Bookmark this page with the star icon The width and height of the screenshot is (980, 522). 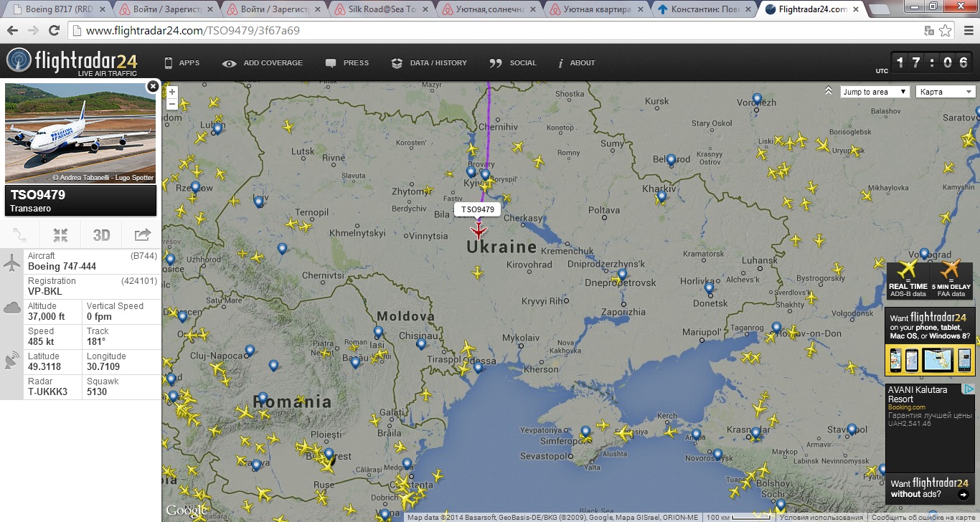[x=946, y=31]
